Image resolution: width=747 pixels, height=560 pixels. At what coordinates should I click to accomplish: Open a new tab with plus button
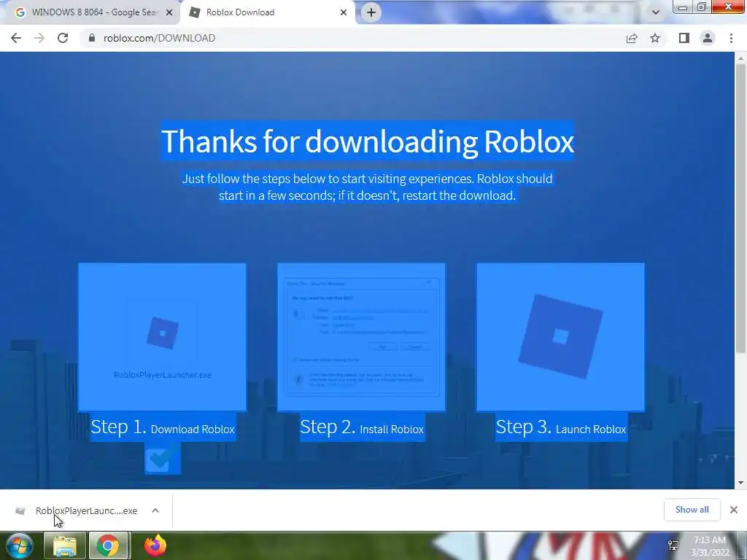[371, 12]
